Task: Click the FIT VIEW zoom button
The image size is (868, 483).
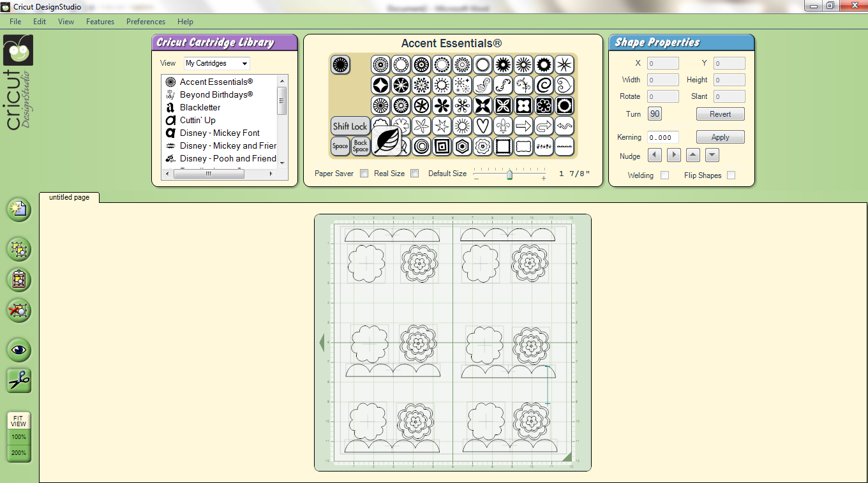Action: [19, 421]
